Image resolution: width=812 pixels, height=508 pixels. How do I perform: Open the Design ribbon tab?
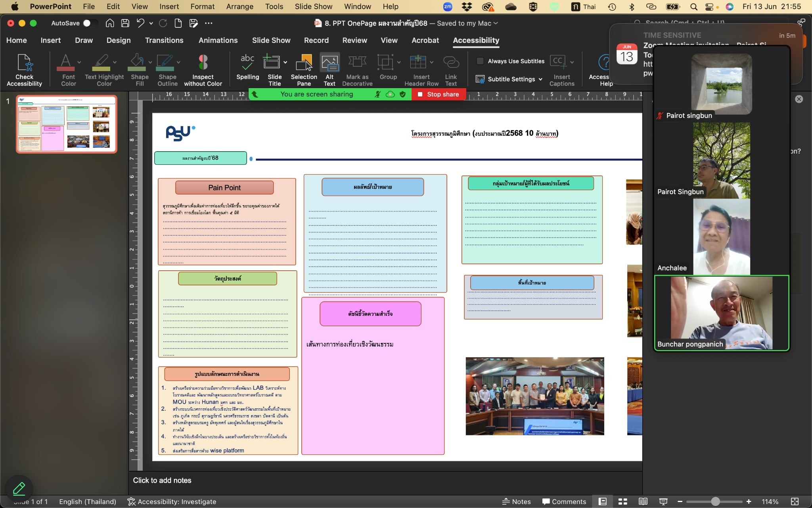point(118,40)
